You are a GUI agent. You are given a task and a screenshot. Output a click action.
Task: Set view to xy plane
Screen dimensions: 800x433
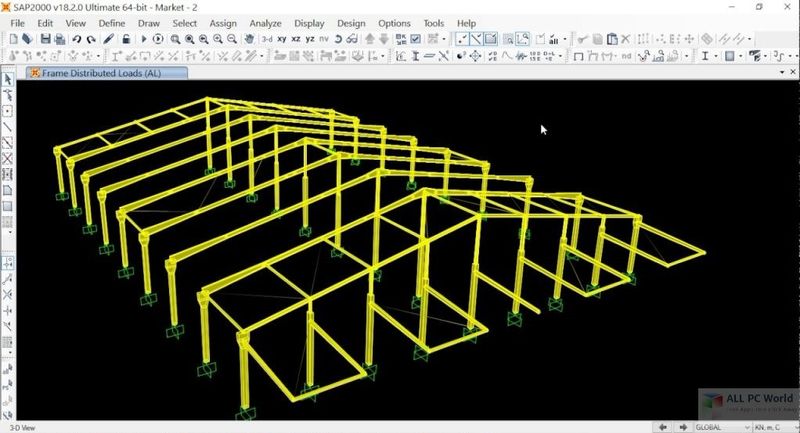coord(284,39)
